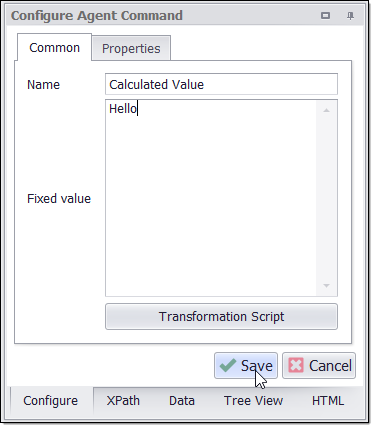The image size is (375, 429).
Task: Switch to the Properties tab
Action: coord(131,49)
